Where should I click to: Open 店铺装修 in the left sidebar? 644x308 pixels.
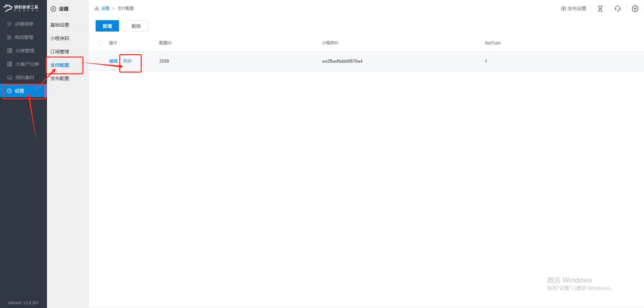click(23, 24)
